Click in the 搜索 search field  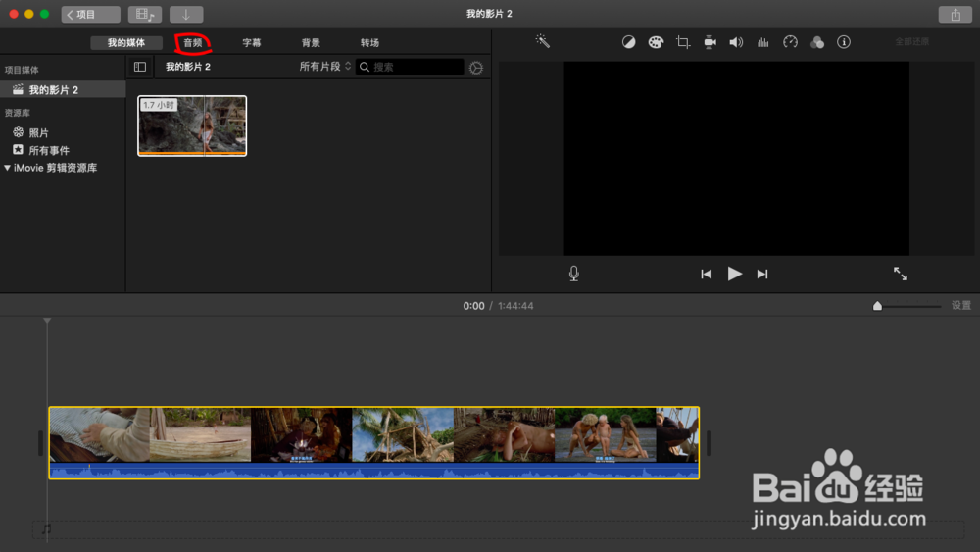pos(410,67)
